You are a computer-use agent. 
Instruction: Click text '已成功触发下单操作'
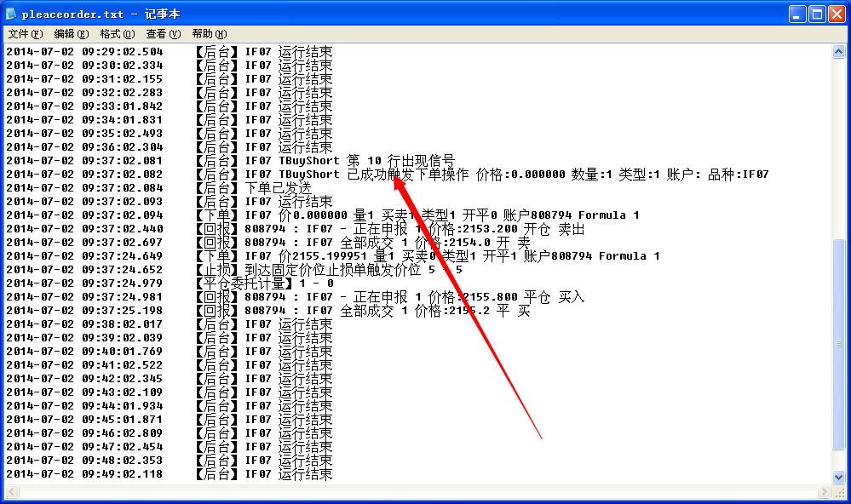coord(407,175)
